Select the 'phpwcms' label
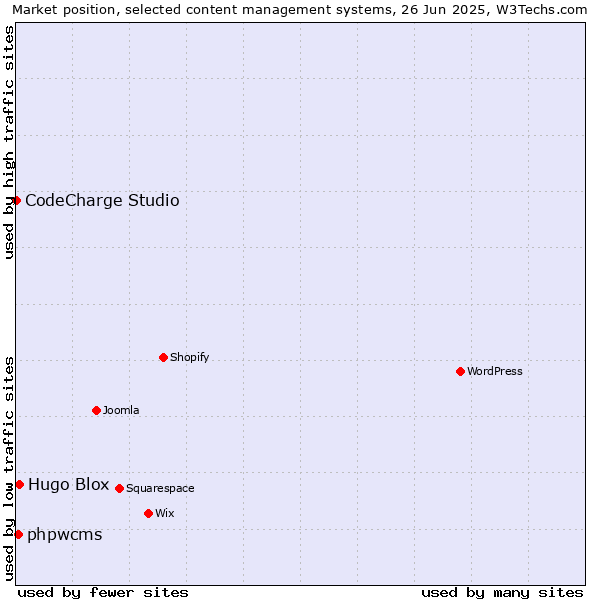 [x=65, y=535]
